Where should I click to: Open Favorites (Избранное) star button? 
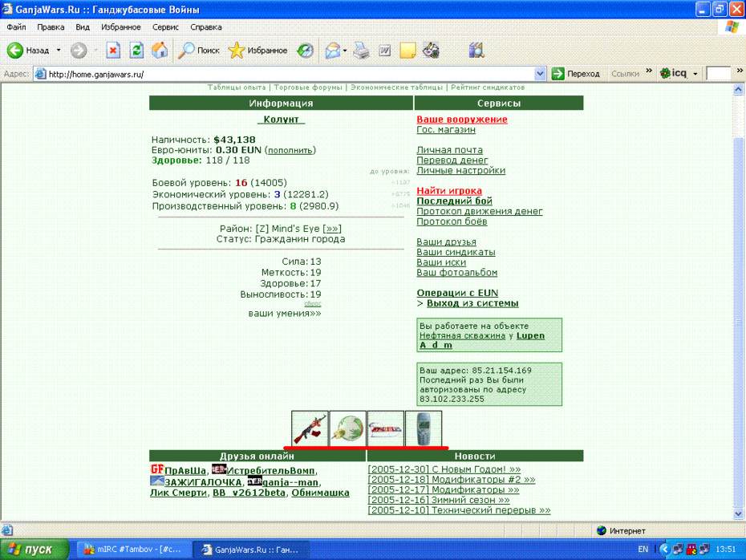(257, 50)
